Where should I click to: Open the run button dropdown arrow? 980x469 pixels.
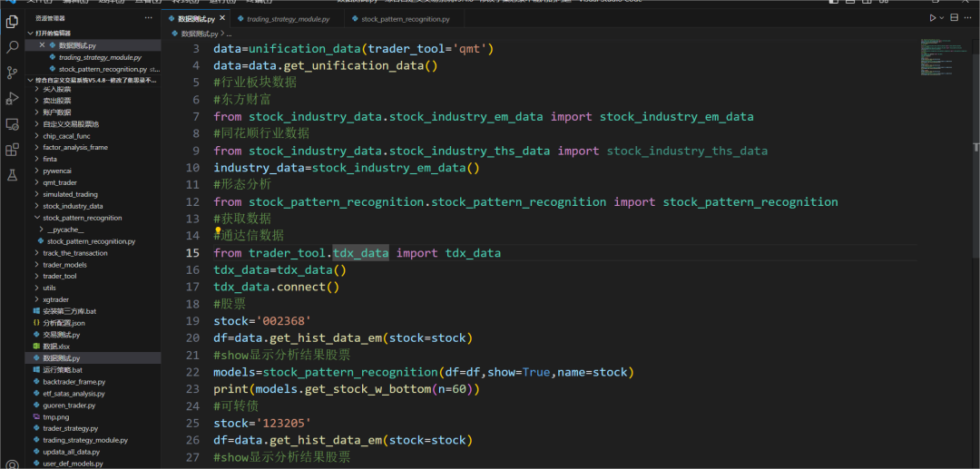942,18
